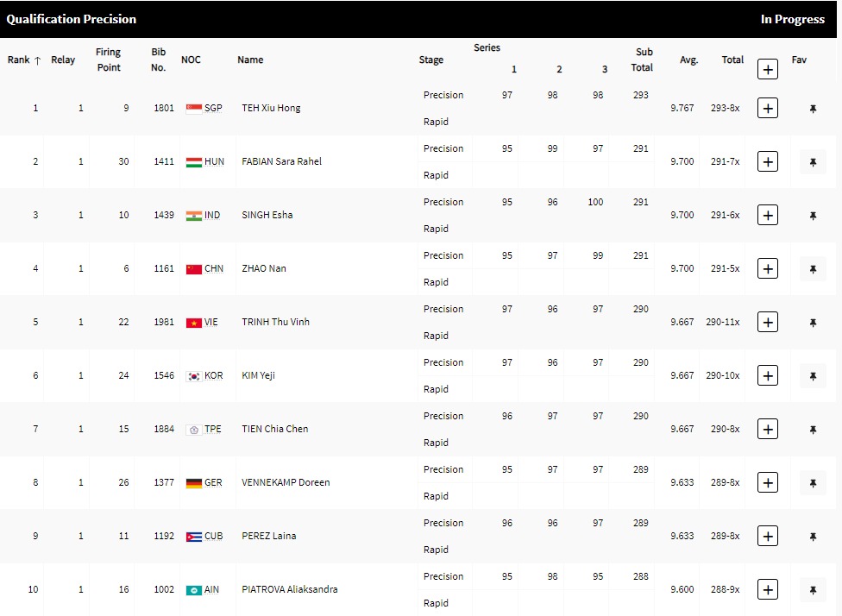Image resolution: width=842 pixels, height=616 pixels.
Task: Sort by Total column header
Action: (x=732, y=60)
